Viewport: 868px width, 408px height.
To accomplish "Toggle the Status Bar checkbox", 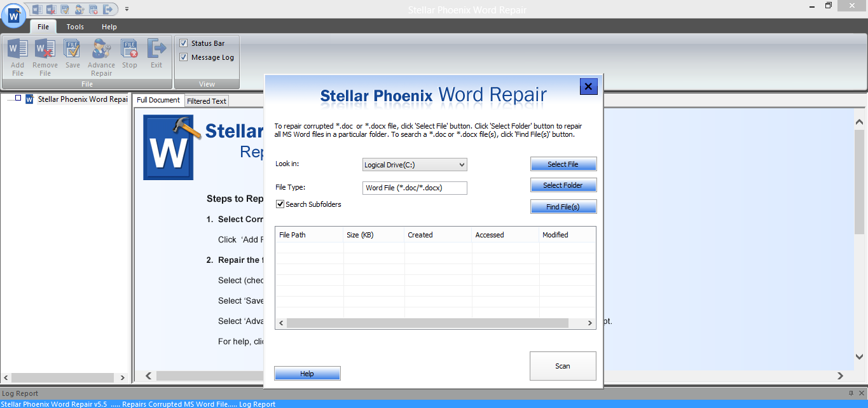I will pos(183,43).
